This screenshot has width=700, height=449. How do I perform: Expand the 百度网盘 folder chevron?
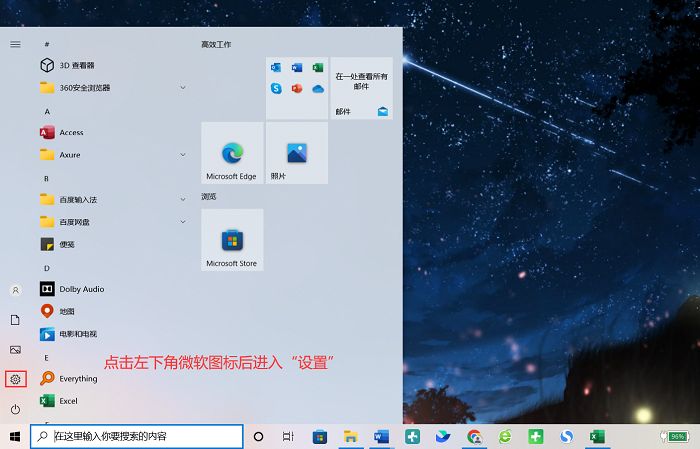coord(183,222)
